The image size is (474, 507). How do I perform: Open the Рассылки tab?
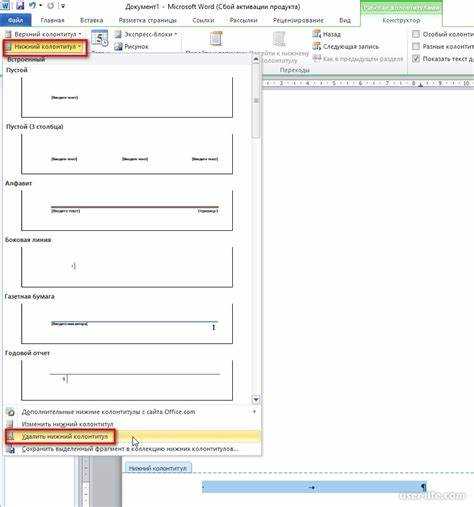pos(243,20)
